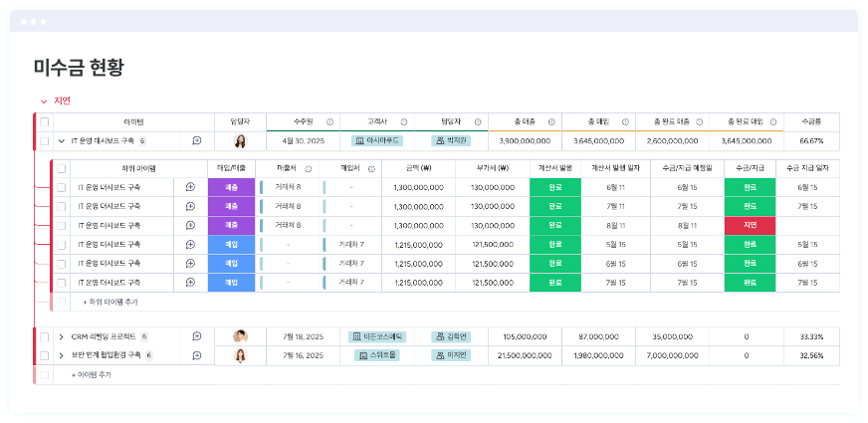
Task: Click + 아이템 추가 at the bottom
Action: pyautogui.click(x=91, y=374)
